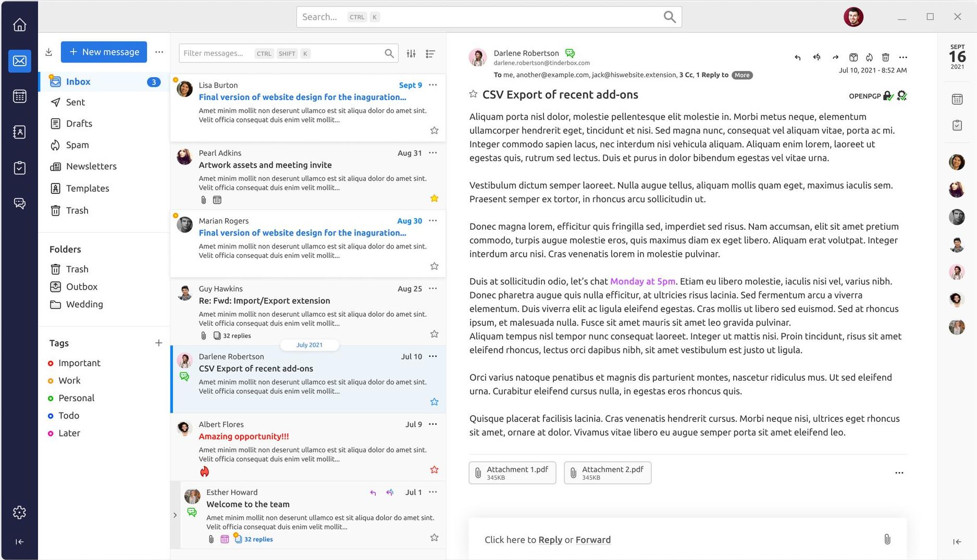Viewport: 977px width, 560px height.
Task: Toggle star on CSV Export subject header
Action: pos(473,94)
